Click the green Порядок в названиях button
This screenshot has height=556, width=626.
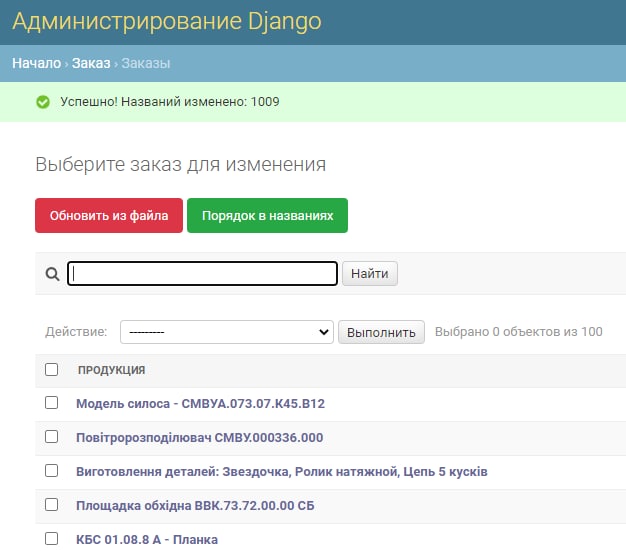coord(267,216)
